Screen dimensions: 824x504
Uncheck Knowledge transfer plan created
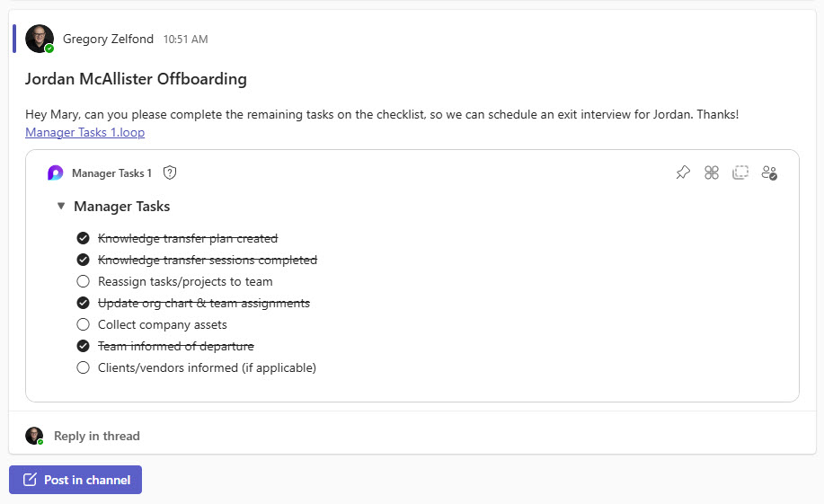coord(84,238)
